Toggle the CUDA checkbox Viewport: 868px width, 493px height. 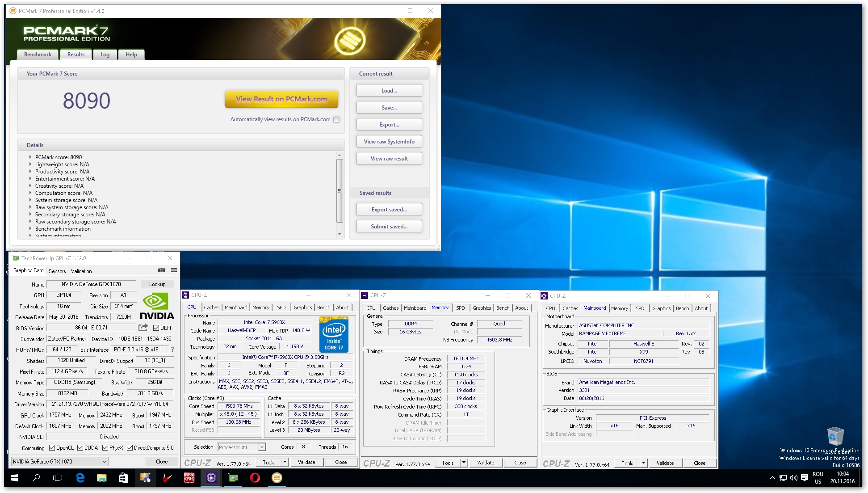[x=80, y=447]
